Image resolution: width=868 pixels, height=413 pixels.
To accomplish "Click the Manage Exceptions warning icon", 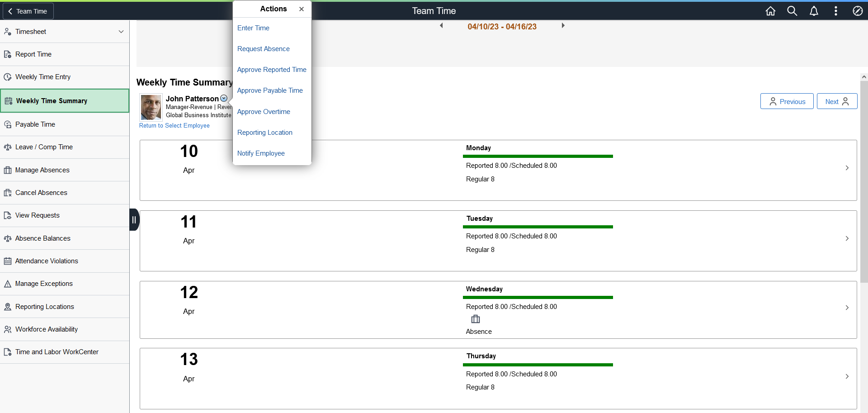I will click(8, 284).
